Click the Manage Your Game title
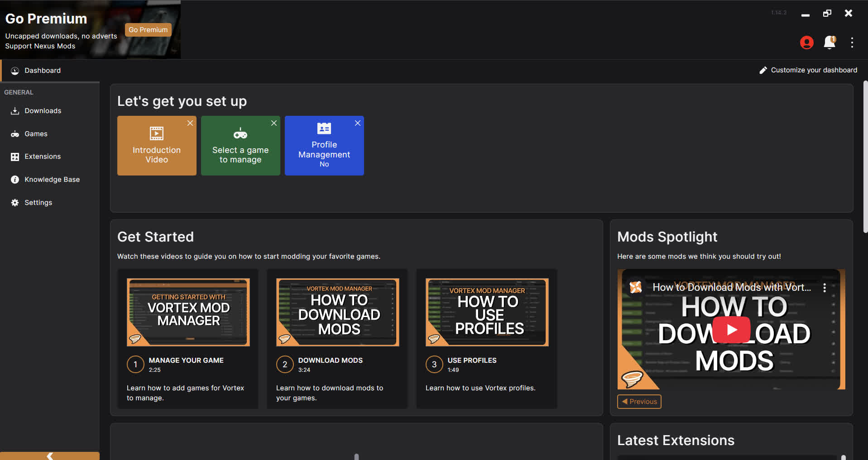The height and width of the screenshot is (460, 868). [186, 360]
